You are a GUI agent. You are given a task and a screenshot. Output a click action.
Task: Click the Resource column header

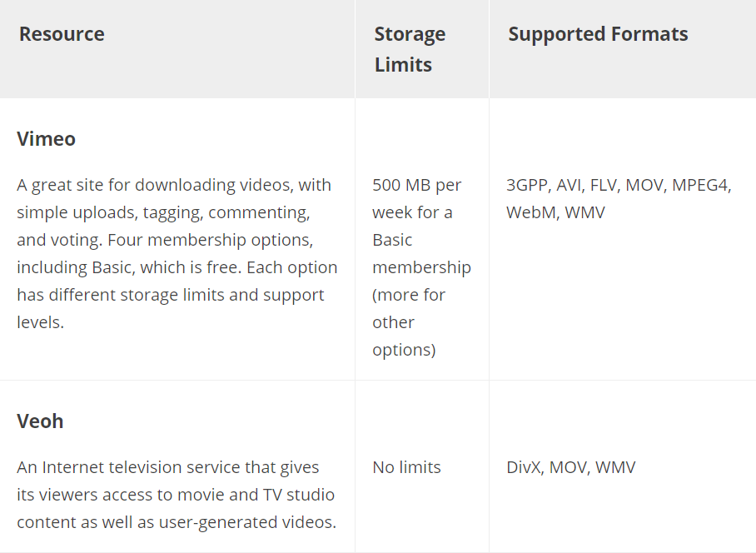[x=62, y=34]
